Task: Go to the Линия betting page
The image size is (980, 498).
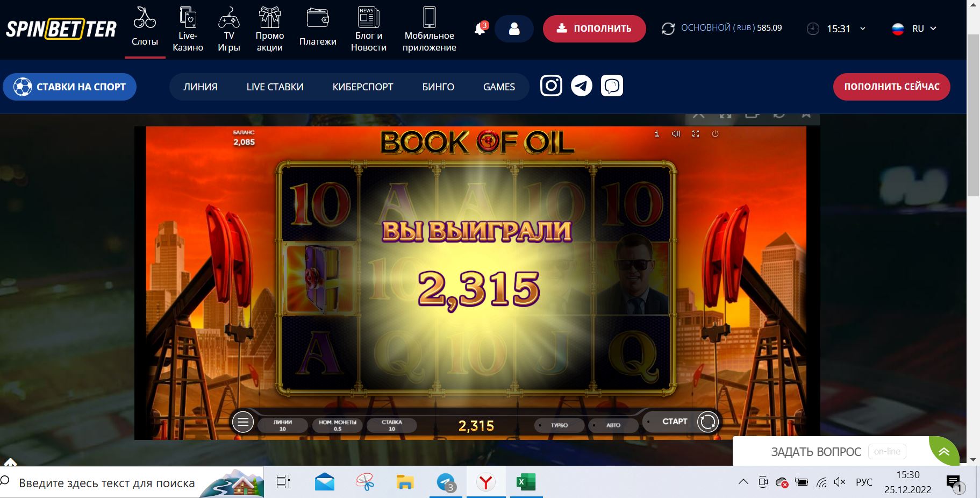Action: coord(201,87)
